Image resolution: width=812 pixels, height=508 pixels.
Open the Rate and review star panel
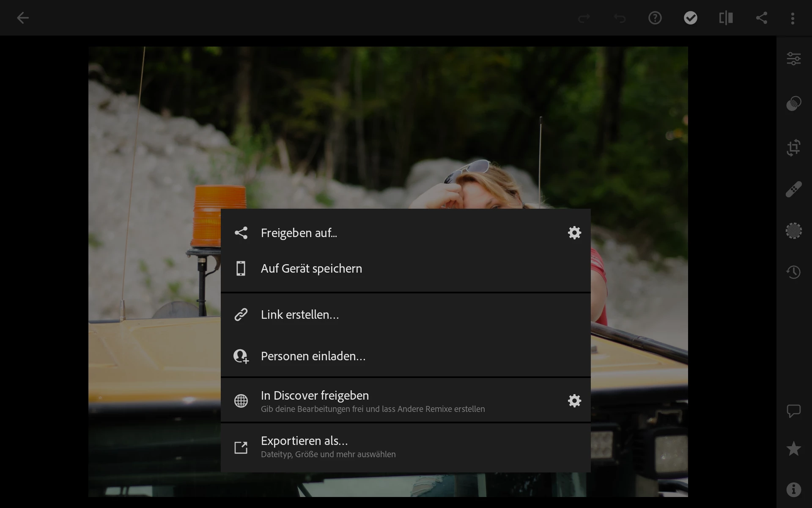[793, 449]
